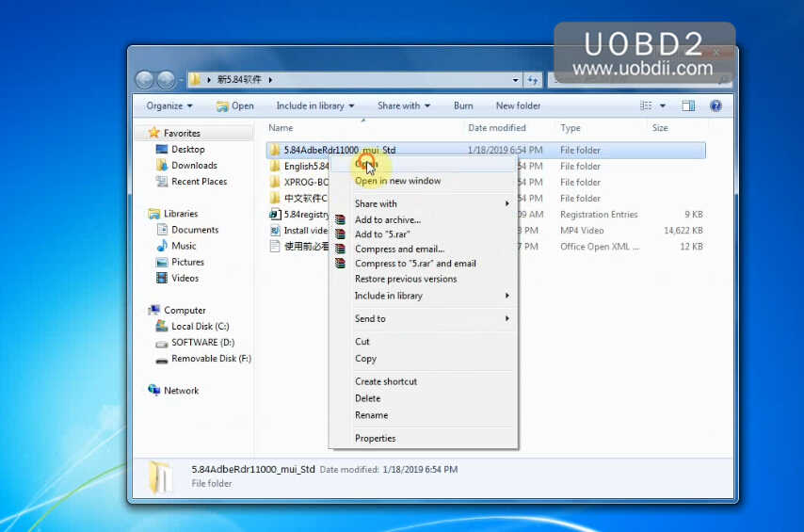Choose Rename from the context menu
Image resolution: width=804 pixels, height=532 pixels.
coord(371,415)
